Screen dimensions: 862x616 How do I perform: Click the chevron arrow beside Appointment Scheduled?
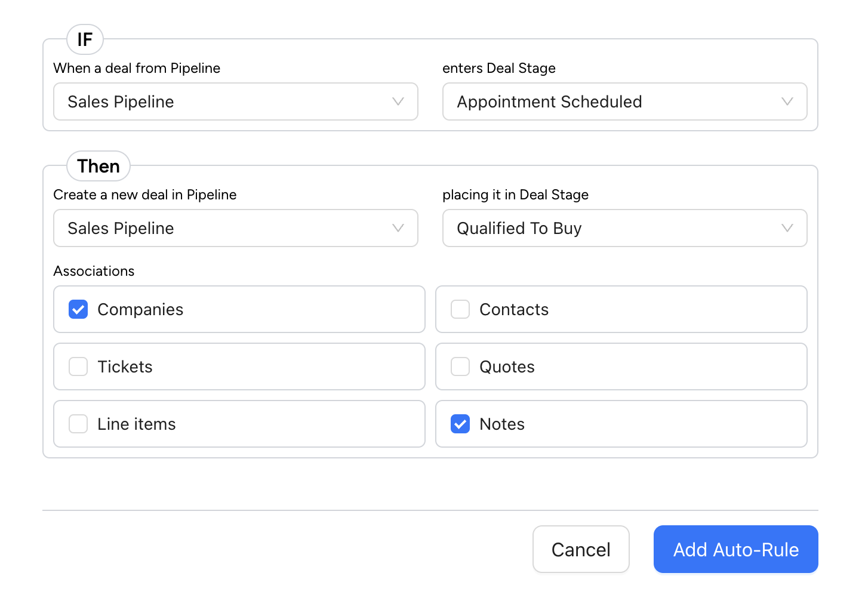point(787,101)
